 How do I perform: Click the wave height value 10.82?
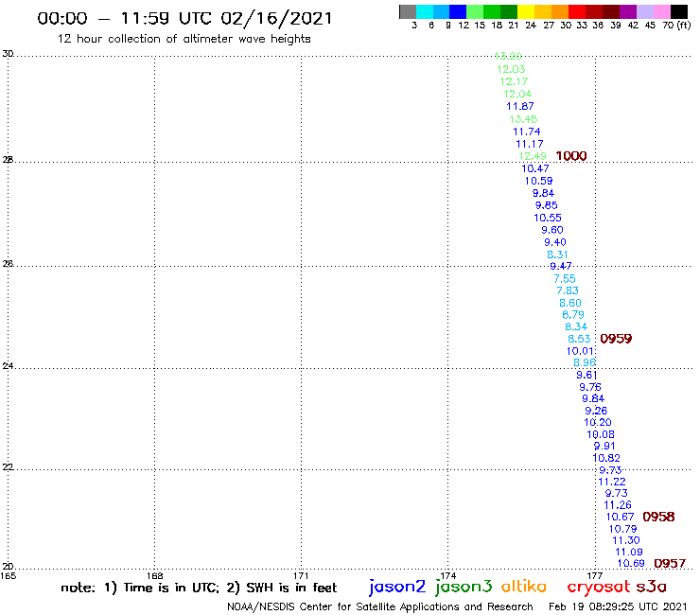[606, 458]
